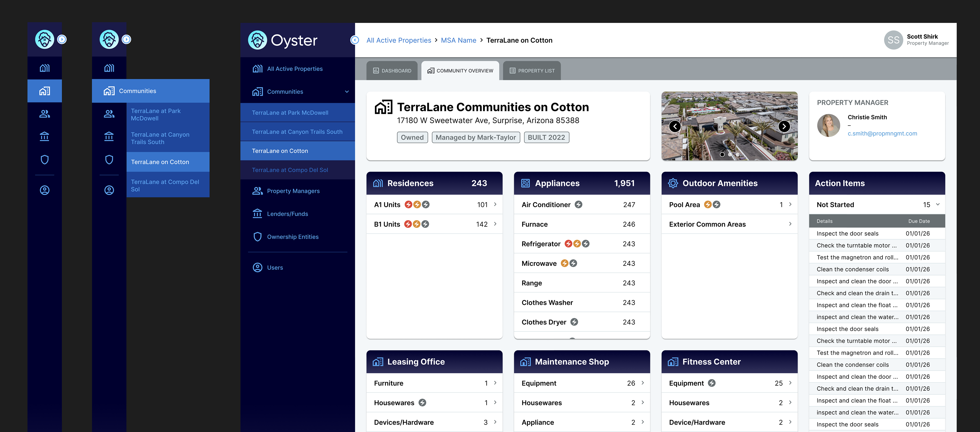Select TerraLane on Cotton in flyout menu
This screenshot has width=980, height=432.
click(x=168, y=162)
